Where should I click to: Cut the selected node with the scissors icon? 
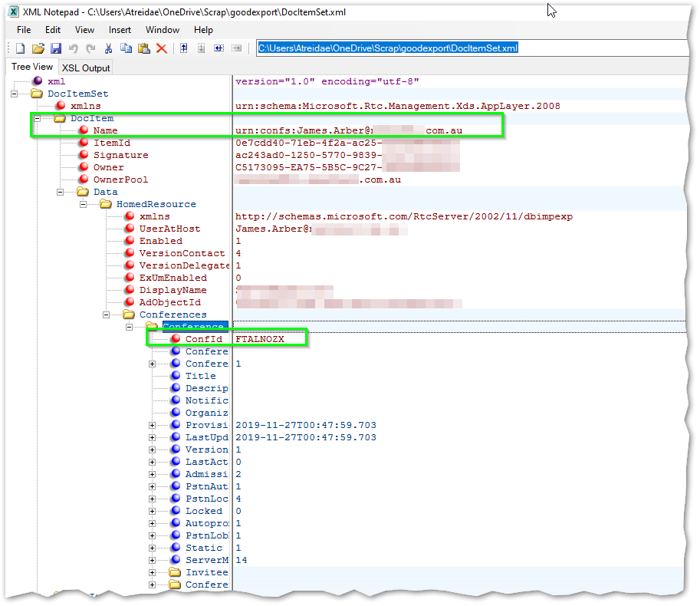tap(108, 48)
